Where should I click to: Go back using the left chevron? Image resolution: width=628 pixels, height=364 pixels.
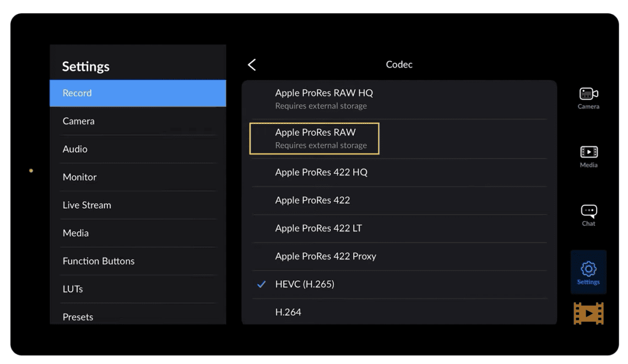(252, 65)
